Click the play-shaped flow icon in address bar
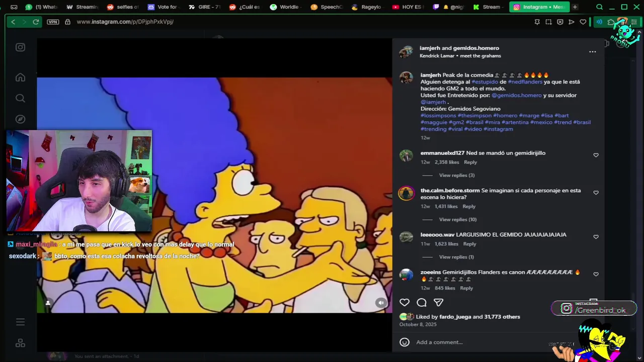 [572, 22]
